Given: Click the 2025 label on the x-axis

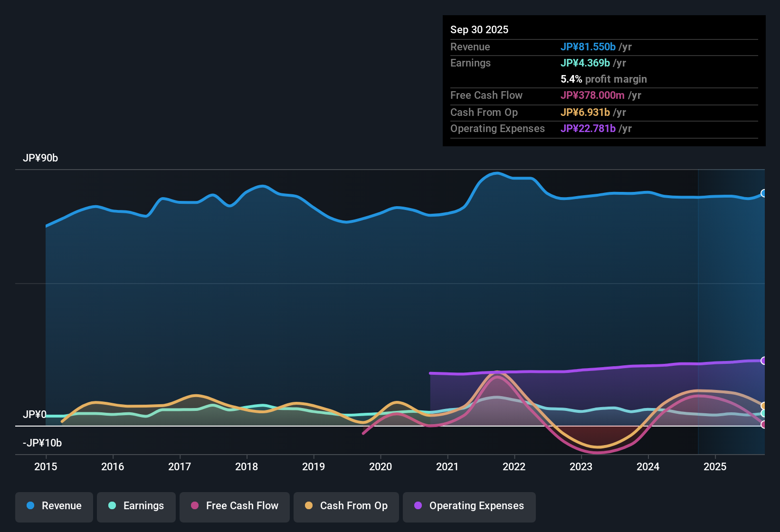Looking at the screenshot, I should [x=715, y=467].
